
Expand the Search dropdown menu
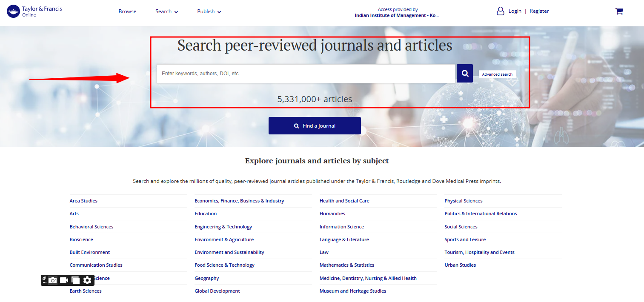point(166,11)
